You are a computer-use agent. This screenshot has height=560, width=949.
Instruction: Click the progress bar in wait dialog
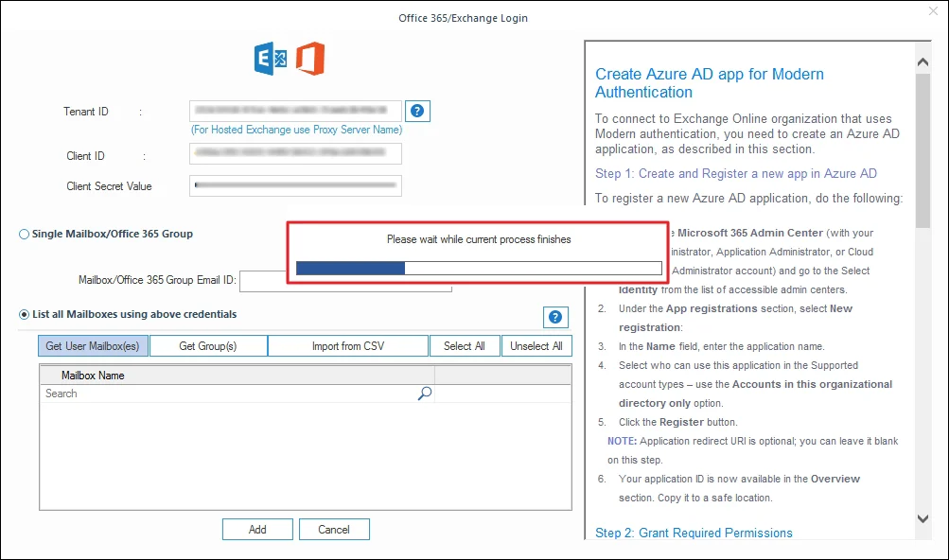click(479, 269)
